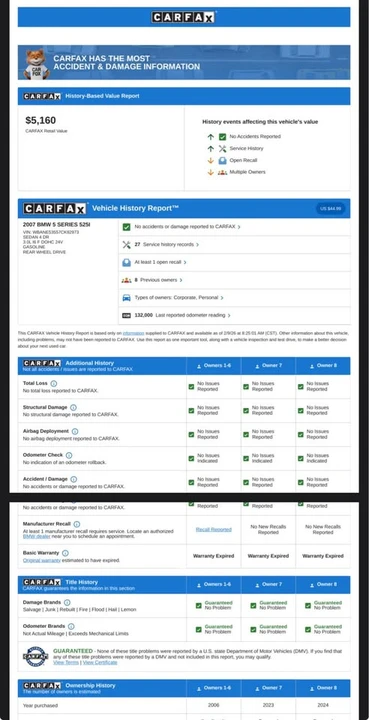The height and width of the screenshot is (720, 369).
Task: Click the Open Recall icon in value report
Action: pos(223,161)
